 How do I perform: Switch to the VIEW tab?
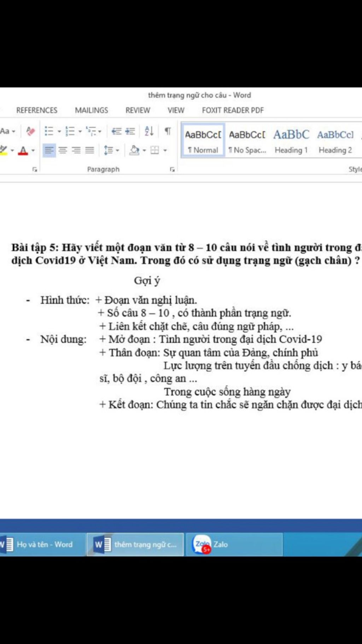click(x=176, y=110)
